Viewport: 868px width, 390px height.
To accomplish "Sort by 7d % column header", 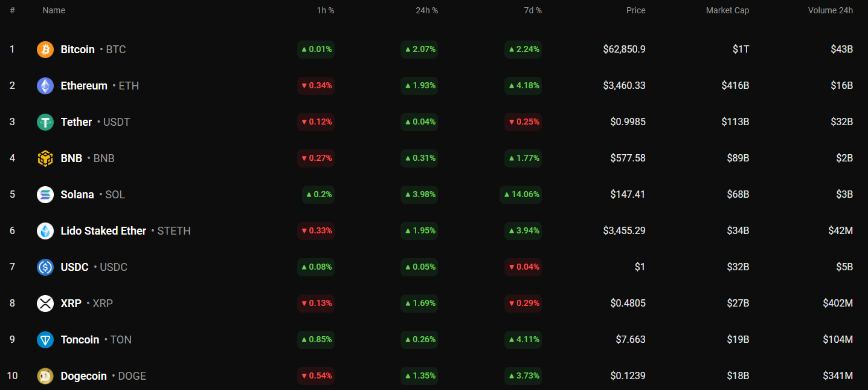I will coord(532,10).
